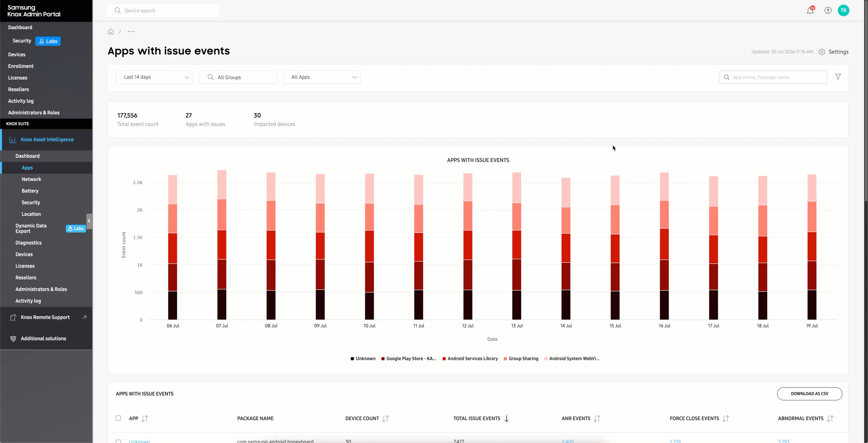
Task: Click the Device search magnifier icon
Action: click(x=118, y=10)
